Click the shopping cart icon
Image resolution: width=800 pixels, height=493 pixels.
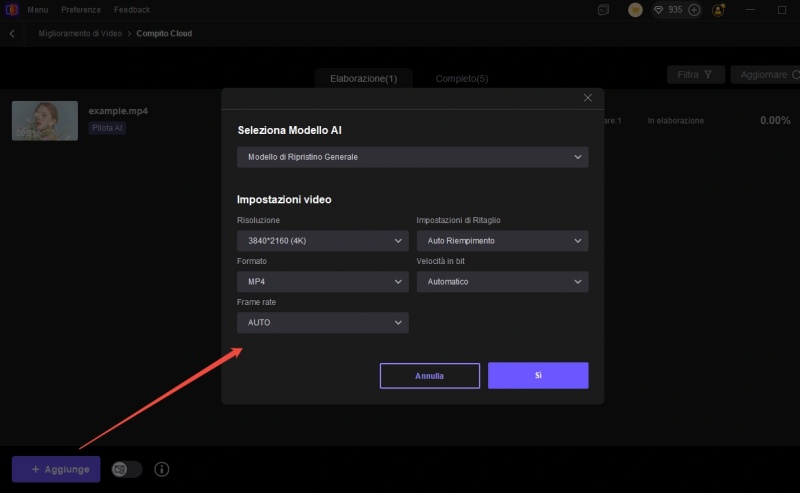pyautogui.click(x=635, y=10)
